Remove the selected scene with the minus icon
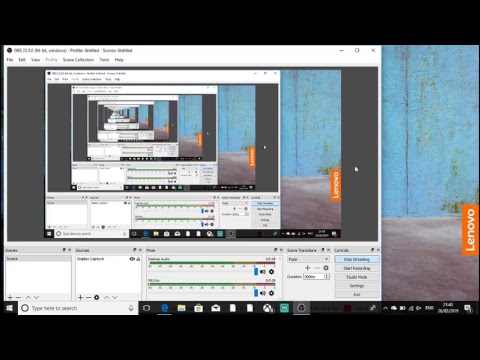The image size is (480, 360). [18, 297]
